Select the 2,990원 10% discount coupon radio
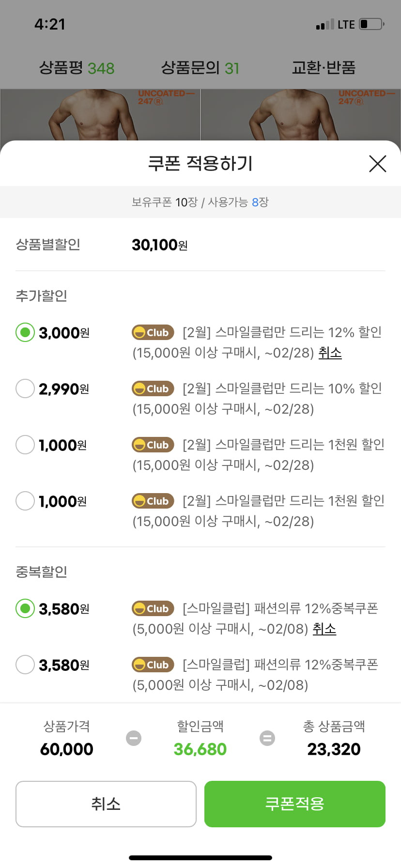The height and width of the screenshot is (868, 401). [25, 388]
